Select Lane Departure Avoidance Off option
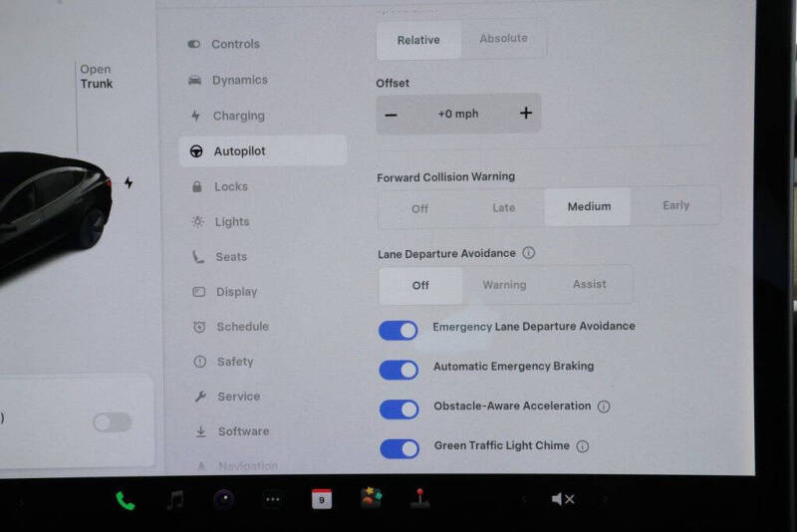 420,286
